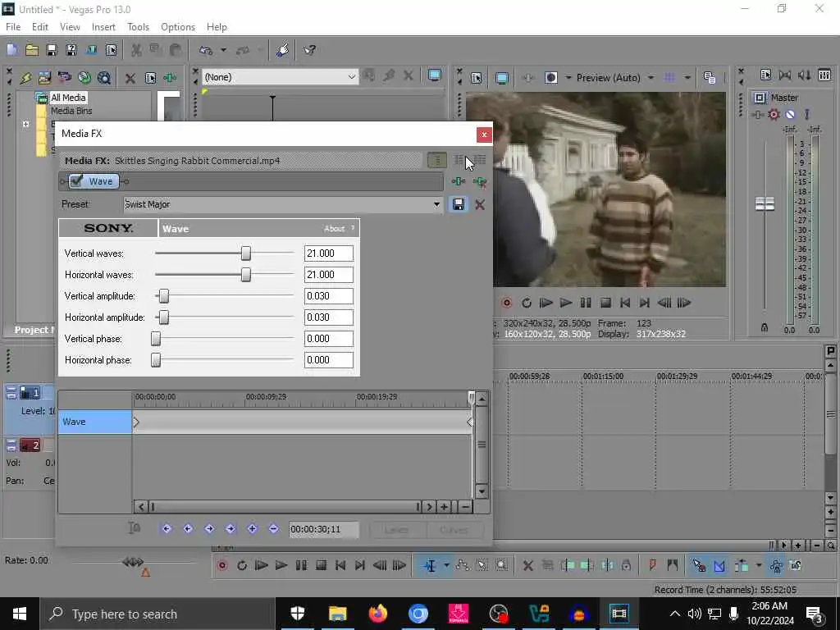The image size is (840, 630).
Task: Toggle Enable Snapping in the bottom toolbar
Action: point(699,565)
